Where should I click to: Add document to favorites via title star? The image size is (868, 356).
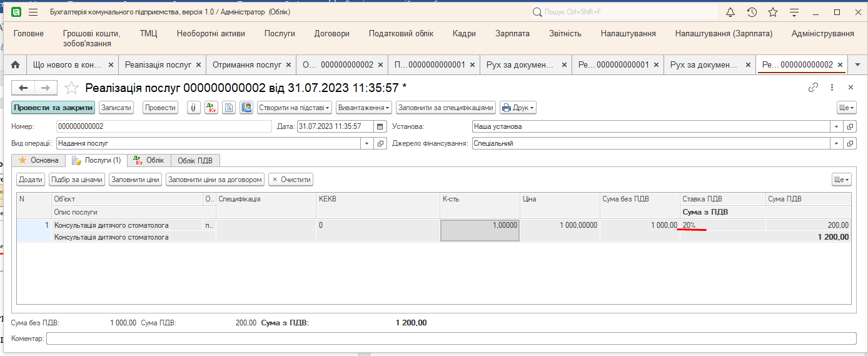(73, 88)
